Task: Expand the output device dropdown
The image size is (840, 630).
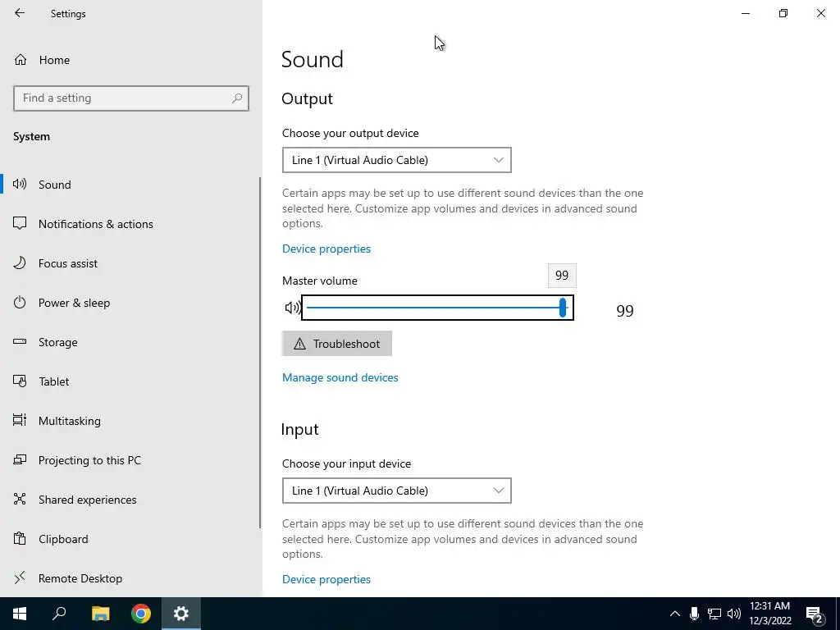Action: point(396,160)
